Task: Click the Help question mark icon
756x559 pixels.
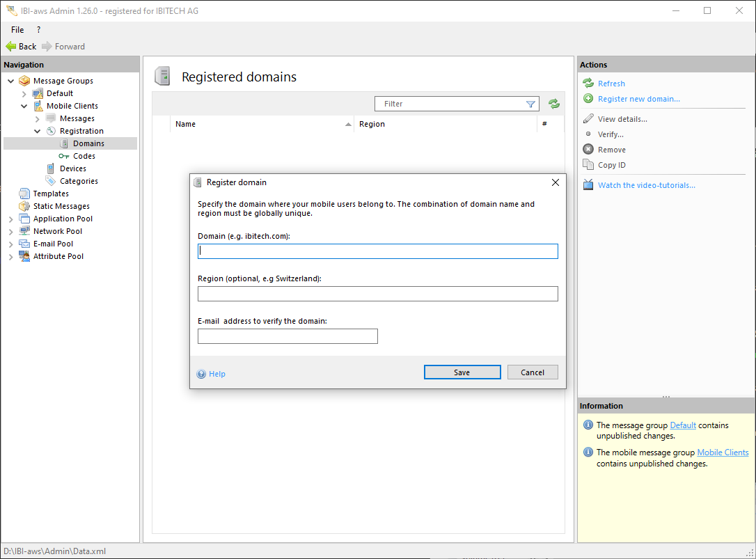Action: [x=201, y=374]
